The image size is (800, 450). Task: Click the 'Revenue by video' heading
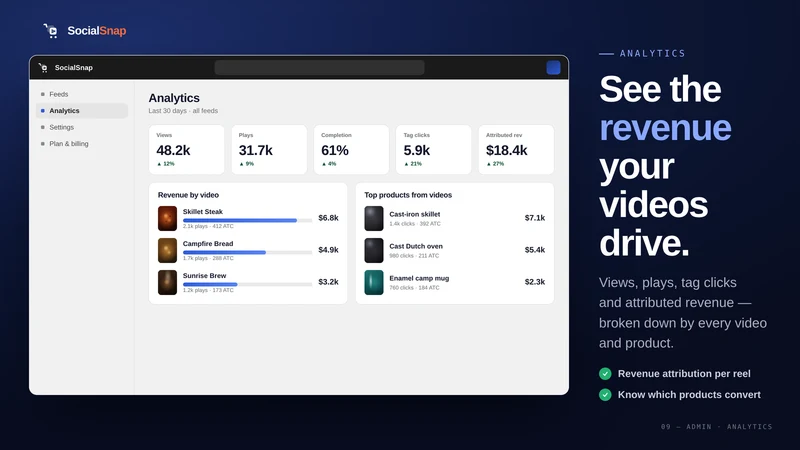coord(188,195)
